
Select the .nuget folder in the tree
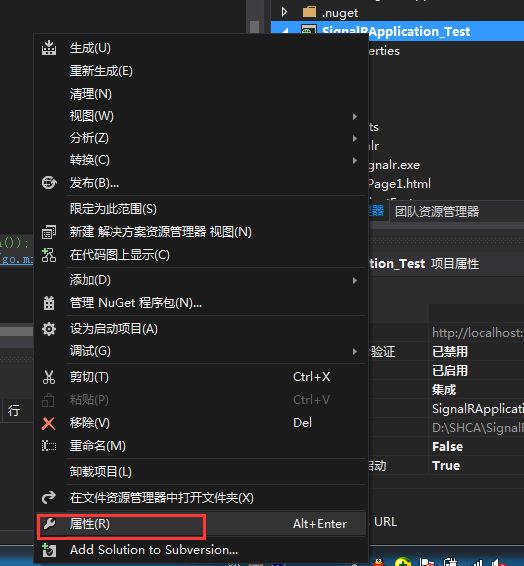coord(340,13)
